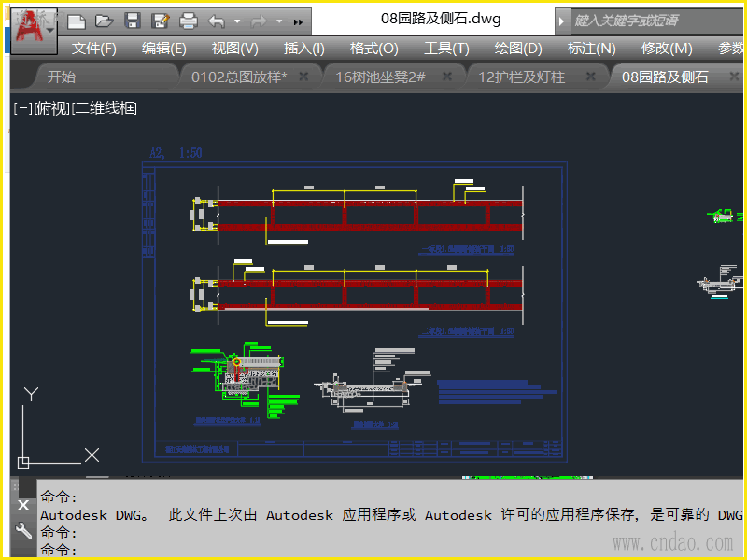Show more quick access toolbar items
Viewport: 747px width, 560px height.
298,21
